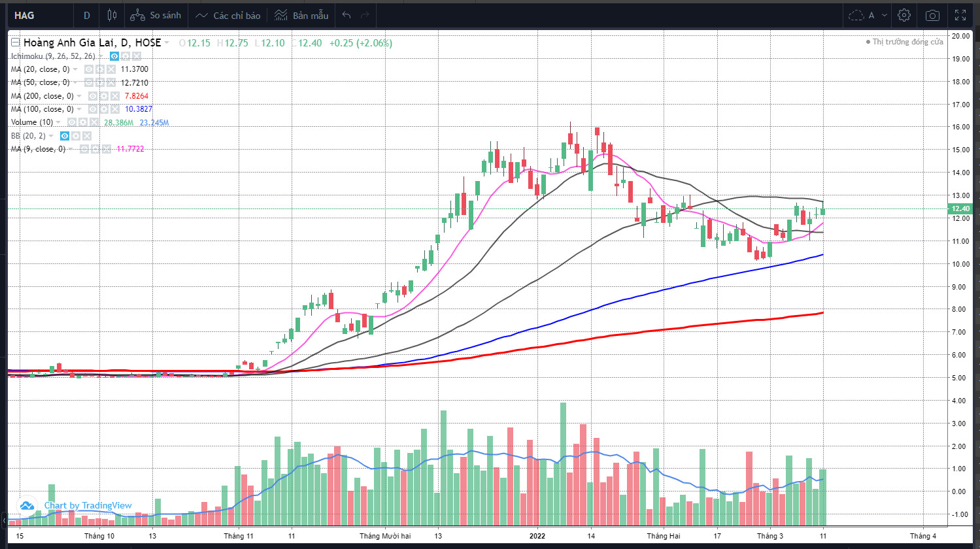Click the 2022 label on time axis
Screen dimensions: 980x549
(x=537, y=536)
